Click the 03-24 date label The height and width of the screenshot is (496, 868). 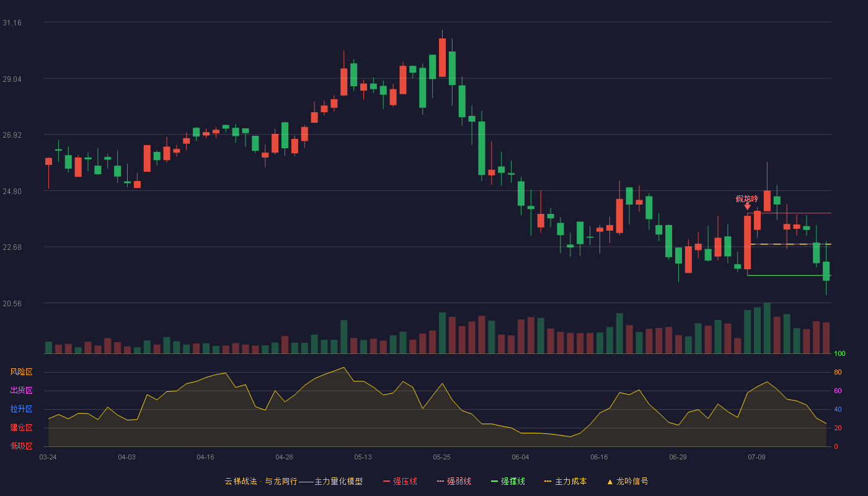(x=48, y=457)
